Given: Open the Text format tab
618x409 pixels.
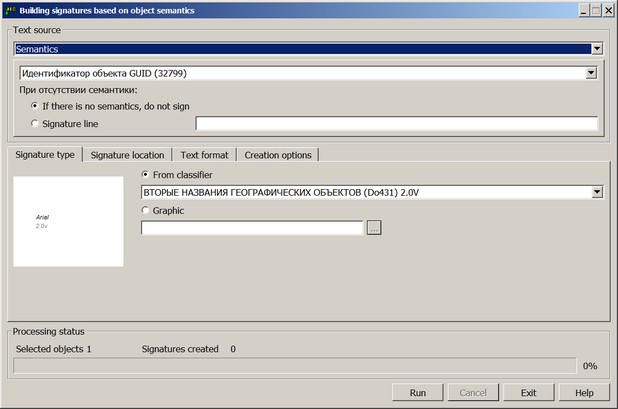Looking at the screenshot, I should coord(205,155).
